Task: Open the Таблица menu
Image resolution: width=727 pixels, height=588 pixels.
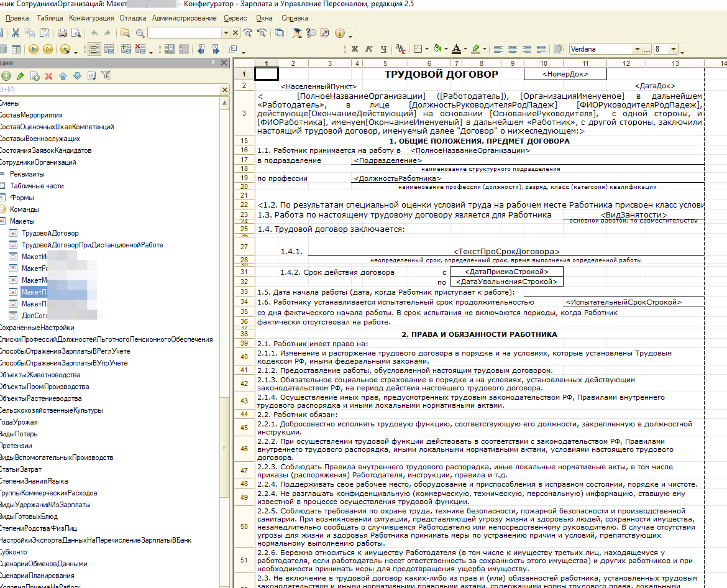Action: pyautogui.click(x=50, y=19)
